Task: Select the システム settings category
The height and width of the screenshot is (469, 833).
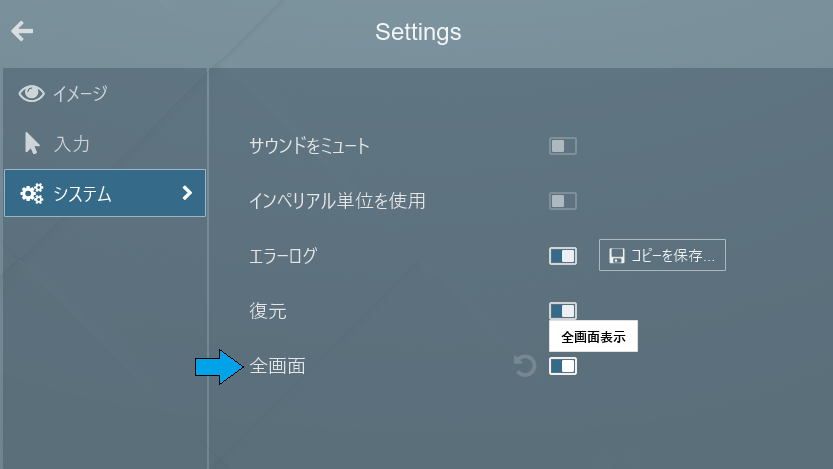Action: pos(105,193)
